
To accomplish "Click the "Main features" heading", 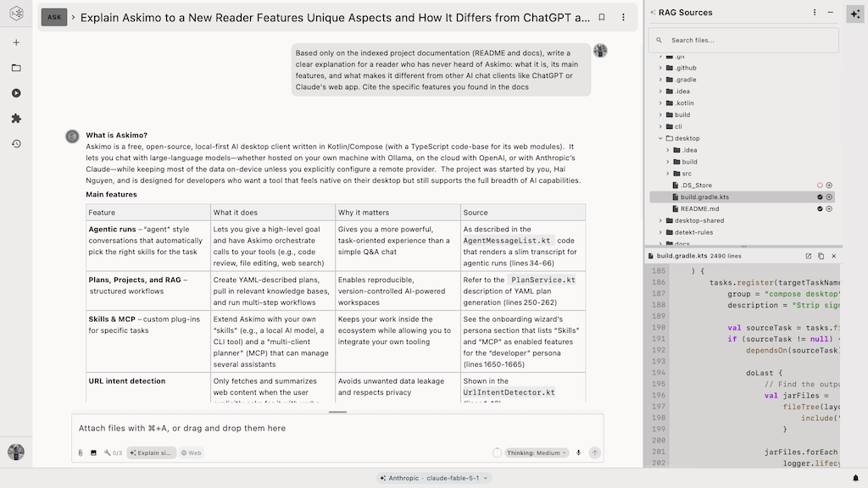I will [111, 195].
